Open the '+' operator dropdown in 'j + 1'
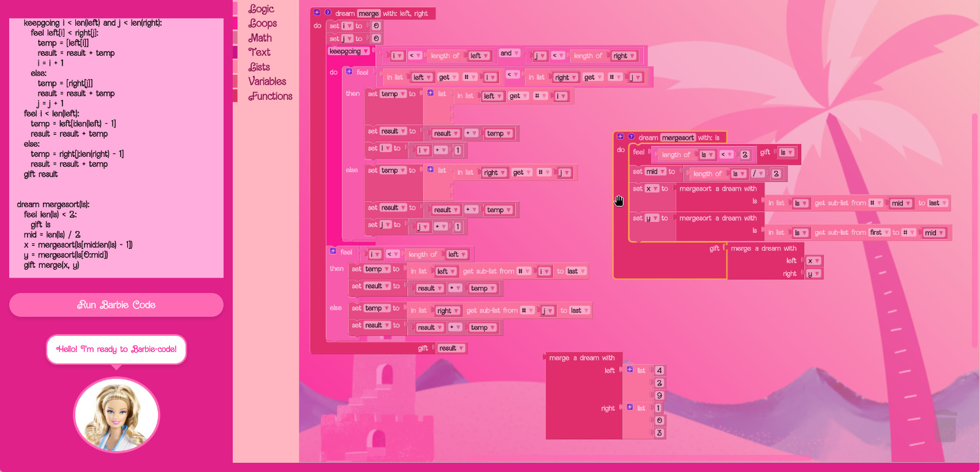The width and height of the screenshot is (980, 472). [x=440, y=227]
